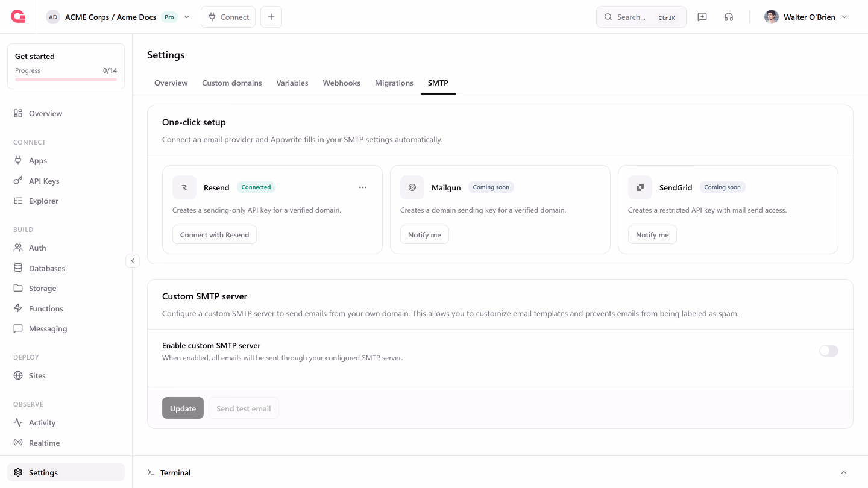Click Notify me under Mailgun
The height and width of the screenshot is (488, 868).
point(424,234)
